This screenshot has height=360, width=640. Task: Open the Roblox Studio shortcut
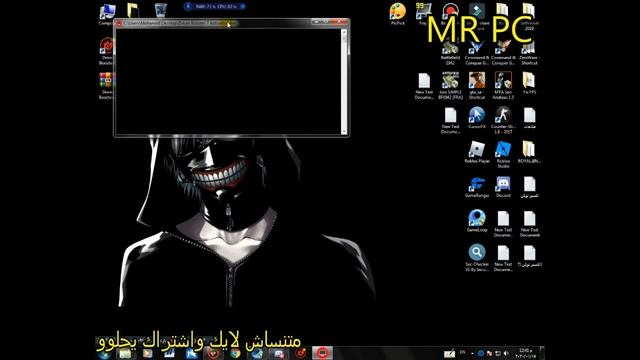point(503,154)
